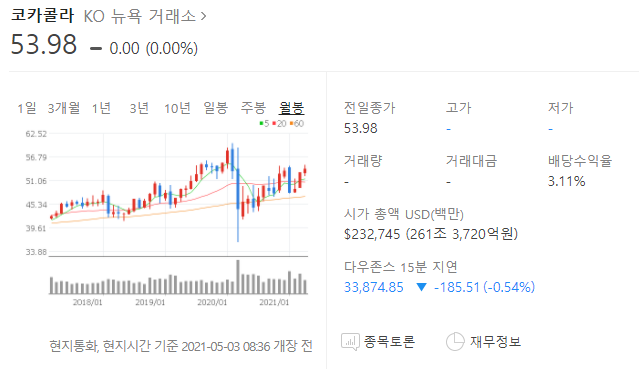The image size is (642, 369).
Task: Click the Dow index value 33,874.85
Action: point(374,287)
